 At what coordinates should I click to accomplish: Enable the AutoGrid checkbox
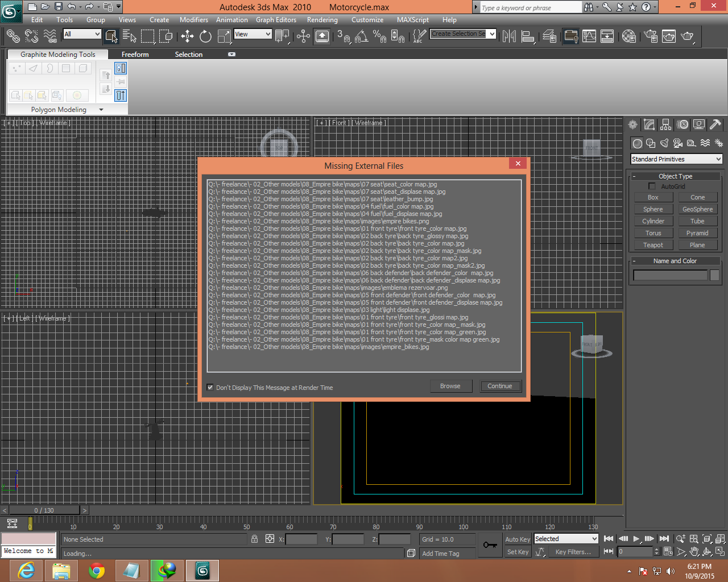click(x=652, y=186)
